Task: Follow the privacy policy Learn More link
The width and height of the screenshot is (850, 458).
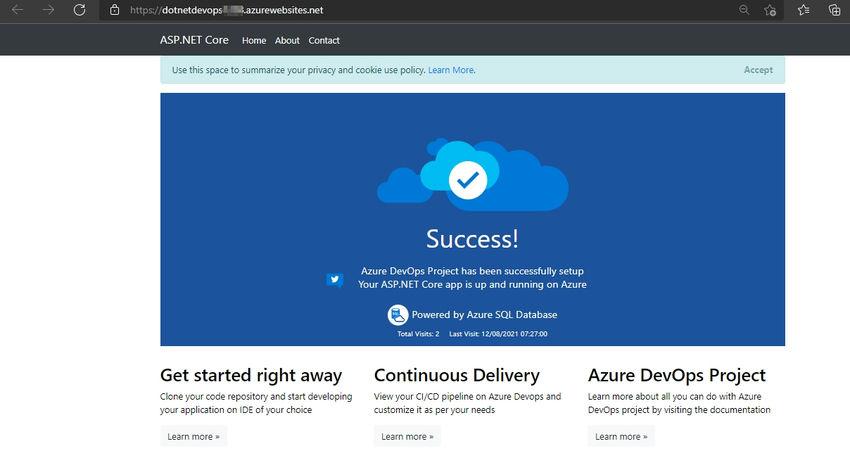Action: pyautogui.click(x=451, y=70)
